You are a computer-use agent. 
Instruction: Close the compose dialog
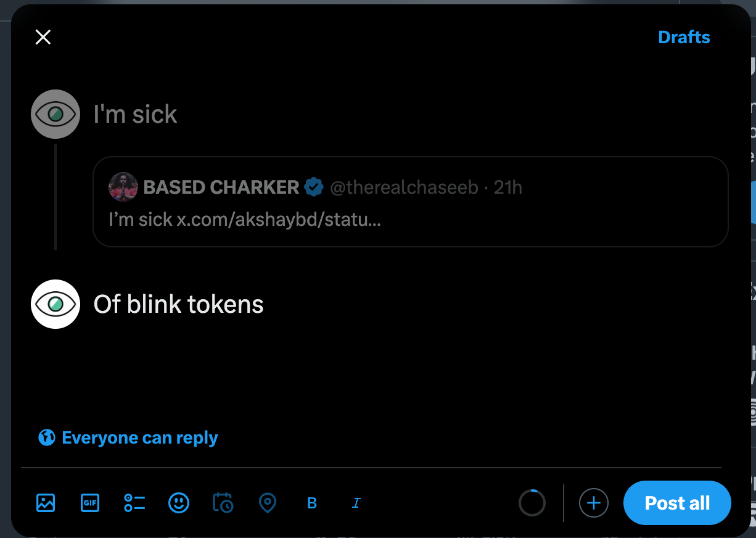point(43,37)
